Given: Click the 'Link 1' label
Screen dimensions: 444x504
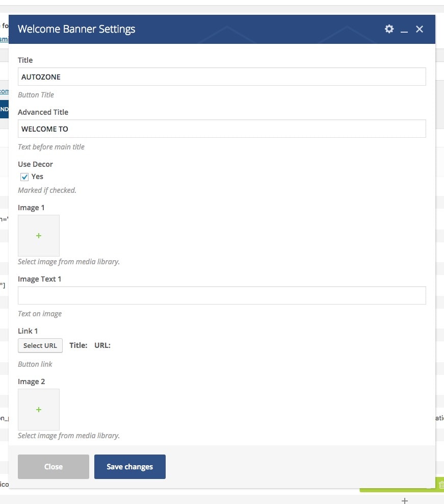Looking at the screenshot, I should click(28, 331).
